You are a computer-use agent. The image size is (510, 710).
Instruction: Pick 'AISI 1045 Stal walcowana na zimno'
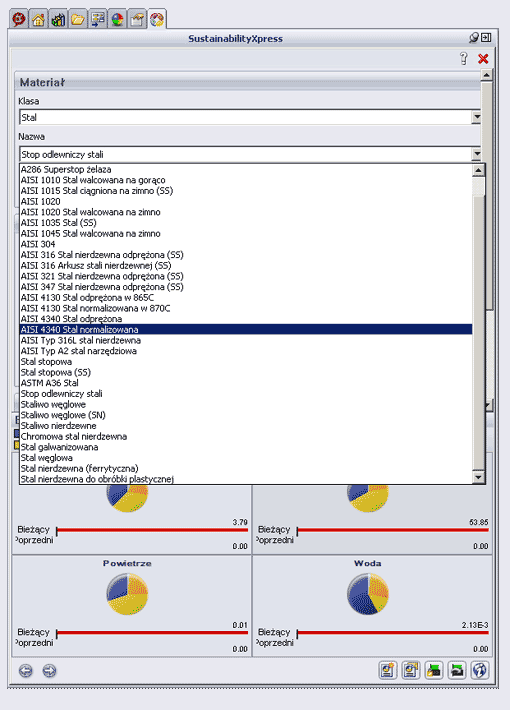point(246,234)
